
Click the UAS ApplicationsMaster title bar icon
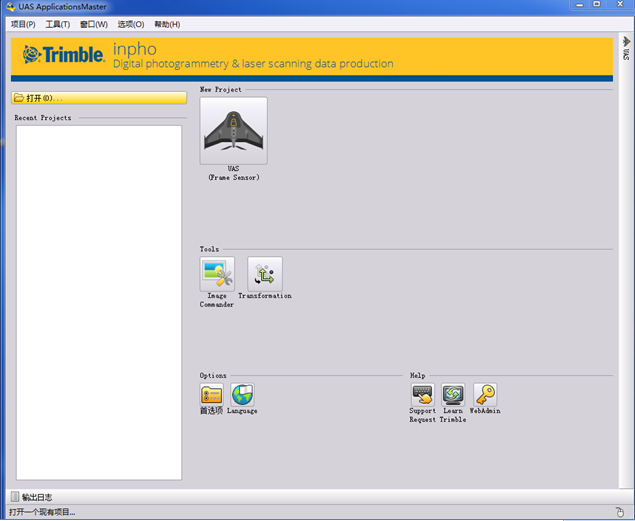pos(11,6)
